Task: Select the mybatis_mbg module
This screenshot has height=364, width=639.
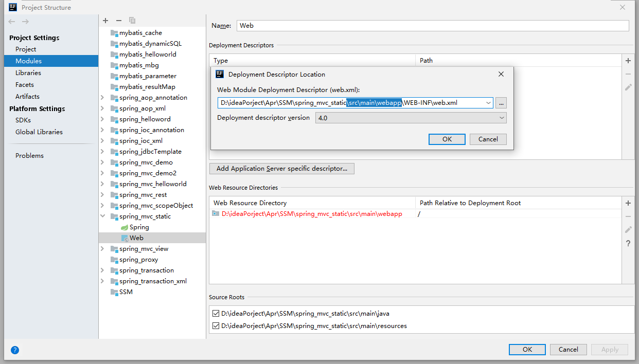Action: tap(139, 65)
